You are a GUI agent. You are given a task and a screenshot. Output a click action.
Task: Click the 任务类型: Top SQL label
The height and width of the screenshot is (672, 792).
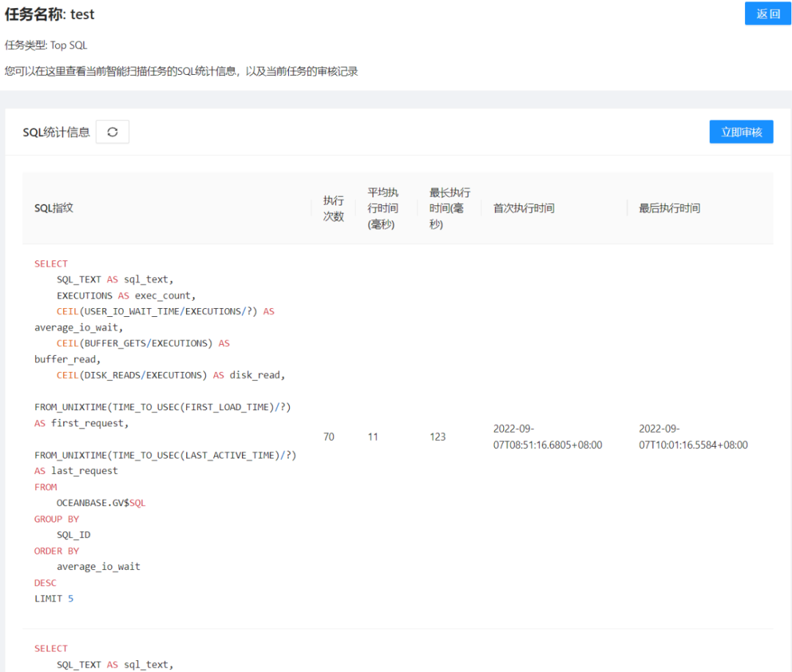[46, 45]
